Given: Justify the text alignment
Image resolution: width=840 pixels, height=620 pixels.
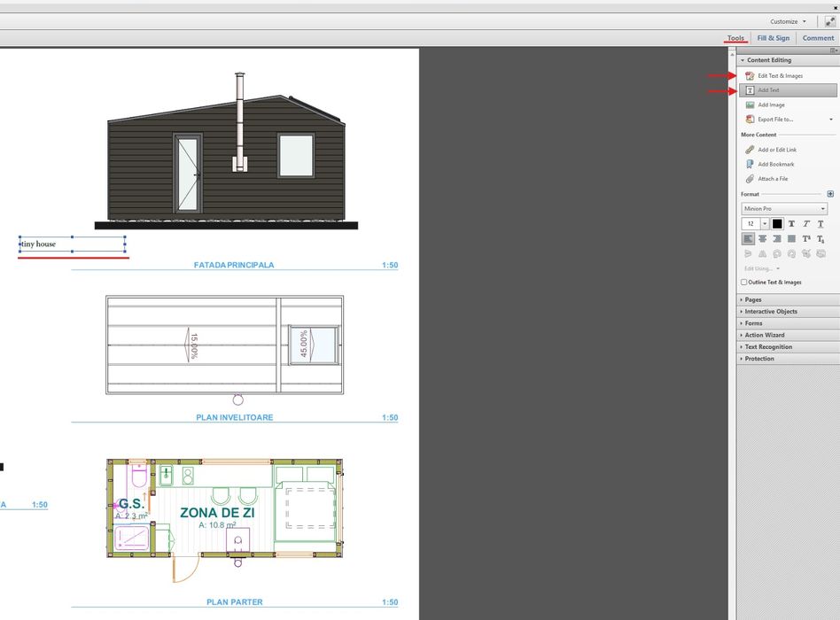Looking at the screenshot, I should coord(792,239).
